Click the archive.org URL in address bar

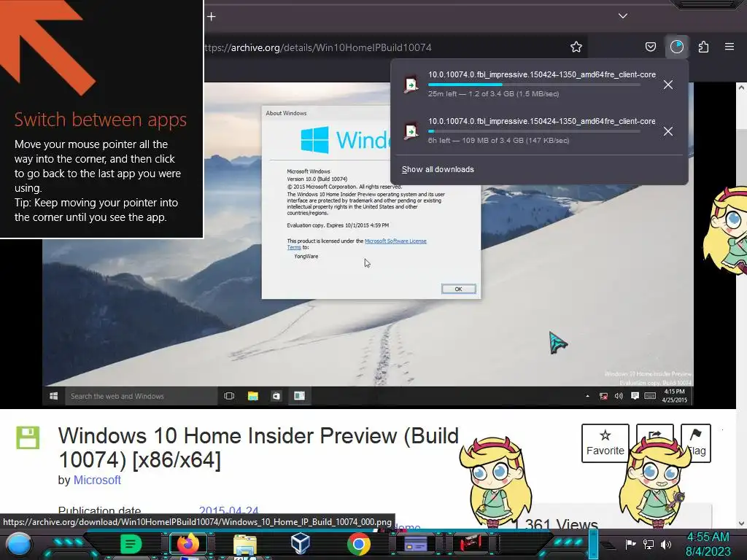click(x=318, y=47)
